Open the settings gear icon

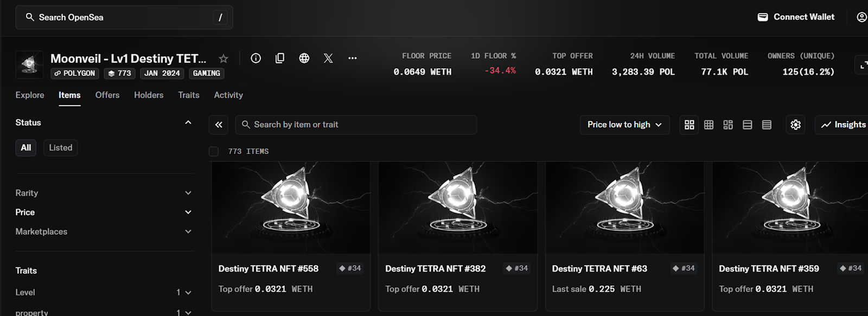pyautogui.click(x=795, y=125)
